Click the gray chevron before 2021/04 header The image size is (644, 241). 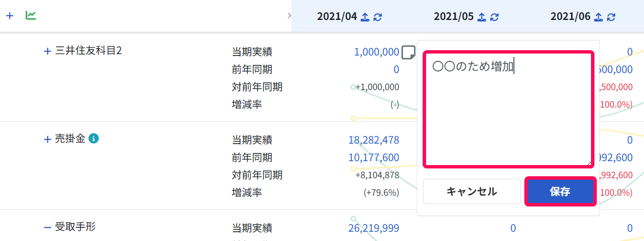click(289, 16)
